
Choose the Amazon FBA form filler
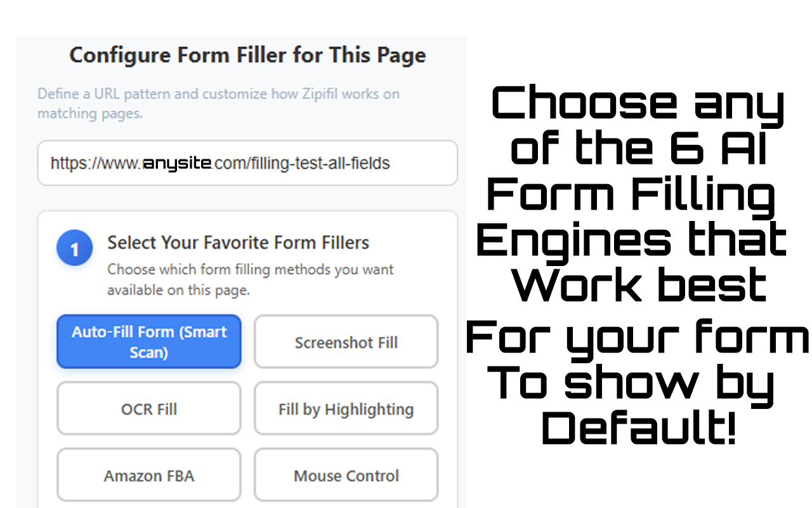coord(149,476)
